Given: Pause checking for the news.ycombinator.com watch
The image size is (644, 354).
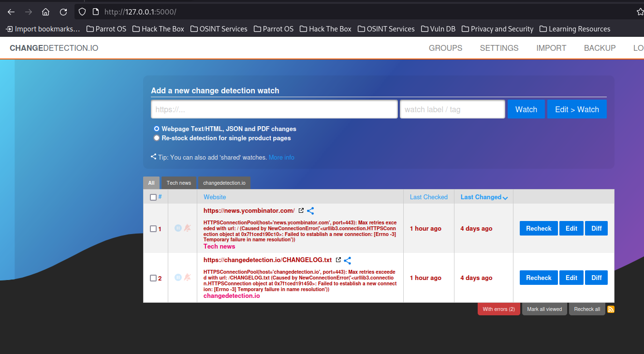Looking at the screenshot, I should coord(178,228).
